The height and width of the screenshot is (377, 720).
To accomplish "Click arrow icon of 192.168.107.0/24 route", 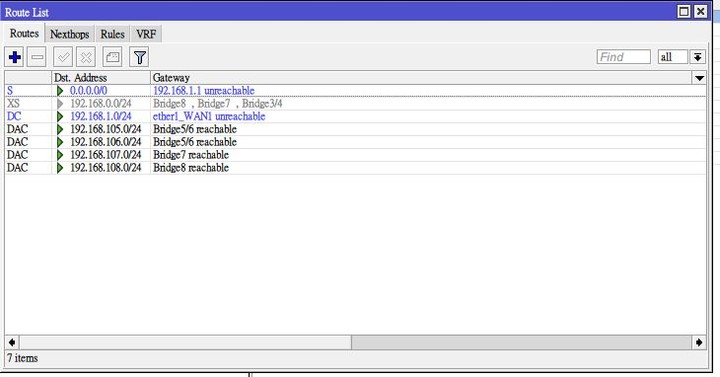I will (60, 155).
